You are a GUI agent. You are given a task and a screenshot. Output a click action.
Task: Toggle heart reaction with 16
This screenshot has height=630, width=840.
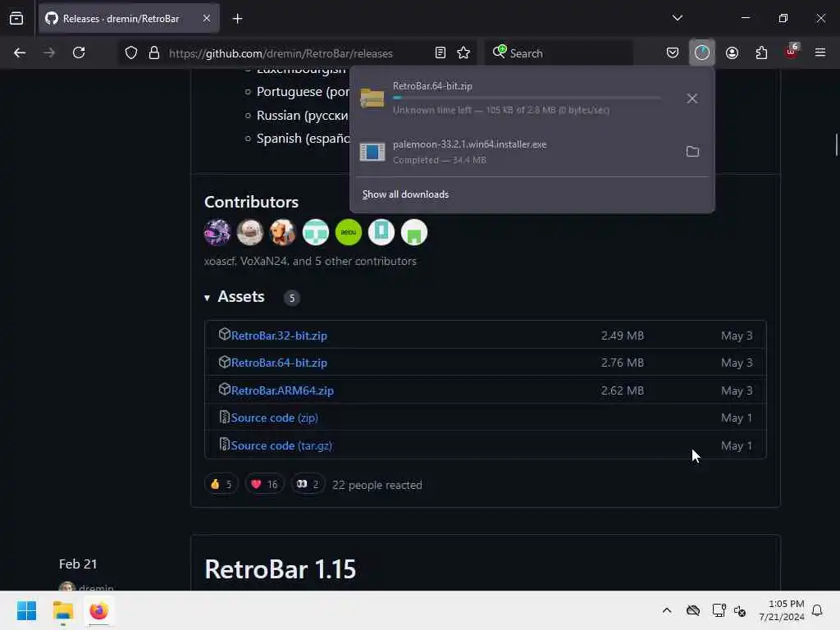pos(264,484)
